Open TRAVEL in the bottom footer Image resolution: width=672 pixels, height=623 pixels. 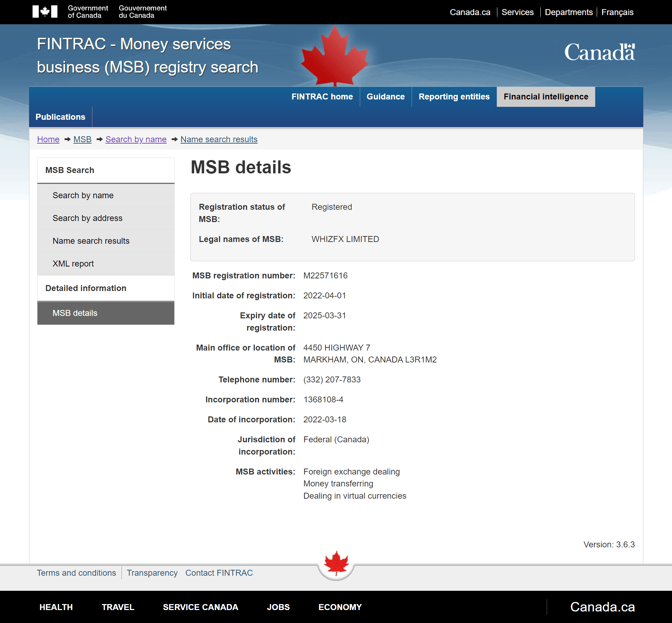[118, 607]
